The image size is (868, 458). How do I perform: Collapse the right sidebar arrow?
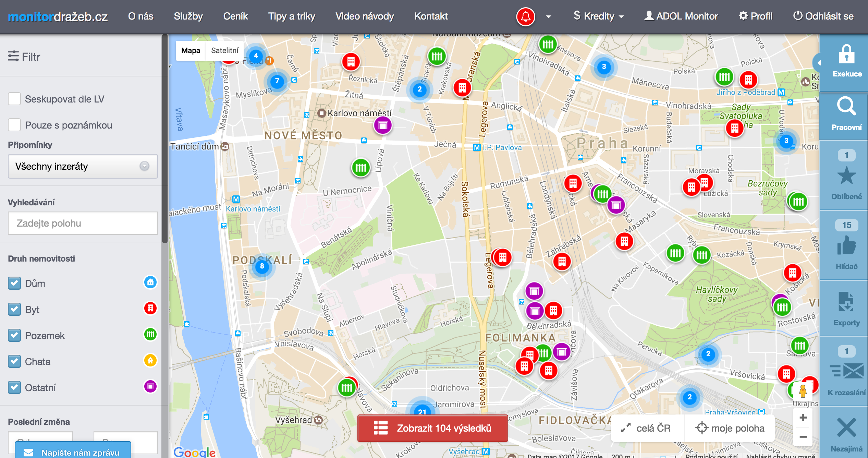pos(819,63)
